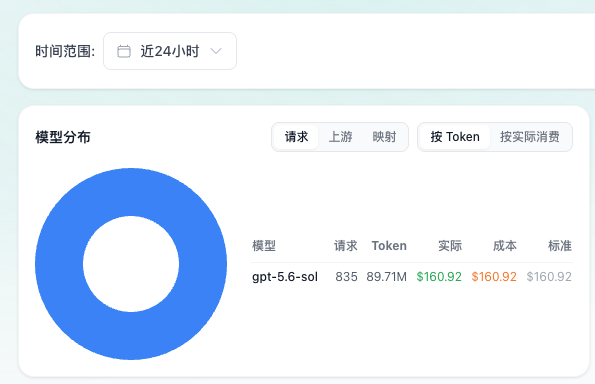Switch to the 上游 tab
This screenshot has height=384, width=595.
(340, 137)
